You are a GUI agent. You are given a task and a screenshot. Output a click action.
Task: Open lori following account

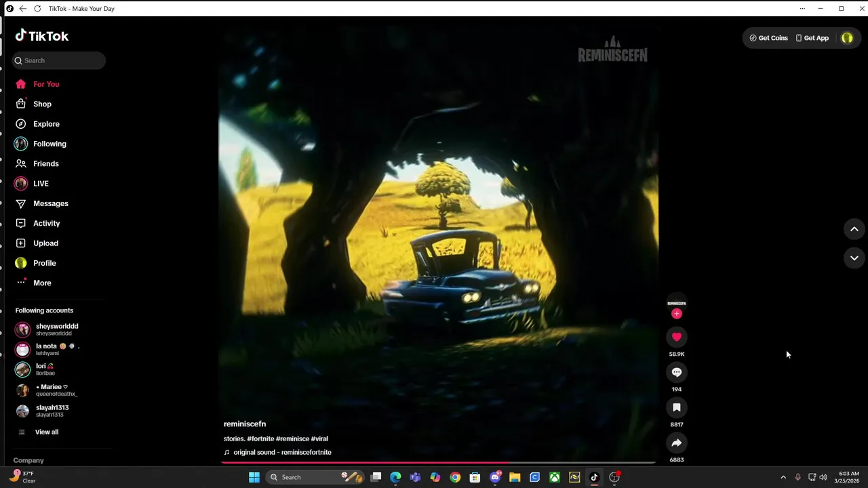45,369
